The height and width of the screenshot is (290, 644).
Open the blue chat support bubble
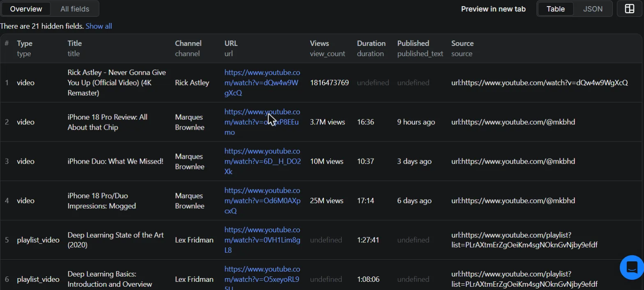(x=632, y=267)
